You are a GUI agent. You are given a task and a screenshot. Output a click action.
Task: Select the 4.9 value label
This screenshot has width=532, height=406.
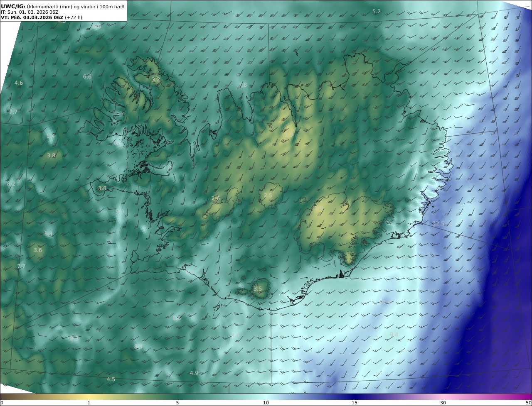coord(194,373)
